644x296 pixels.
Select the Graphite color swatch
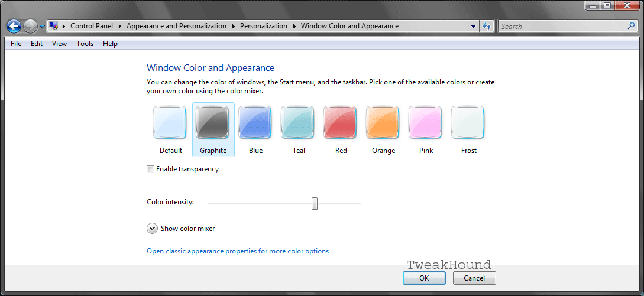(213, 123)
